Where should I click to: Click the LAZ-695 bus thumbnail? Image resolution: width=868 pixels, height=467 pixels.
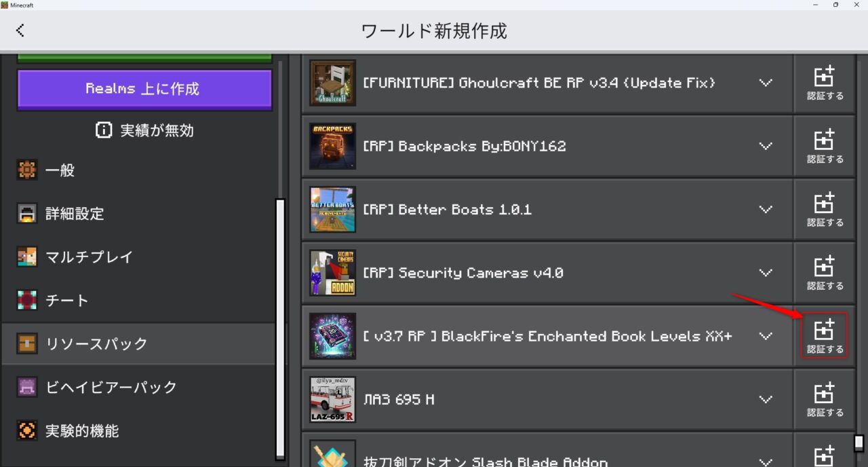(x=332, y=399)
